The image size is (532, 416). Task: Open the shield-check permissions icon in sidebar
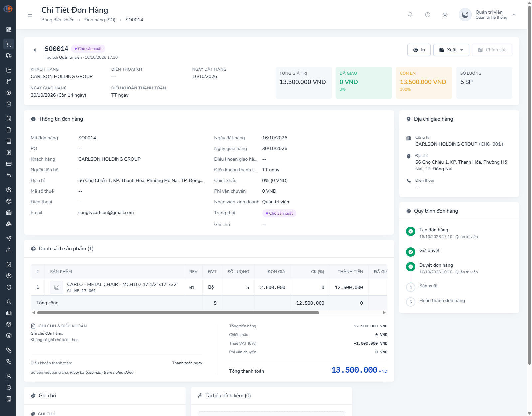pyautogui.click(x=9, y=387)
